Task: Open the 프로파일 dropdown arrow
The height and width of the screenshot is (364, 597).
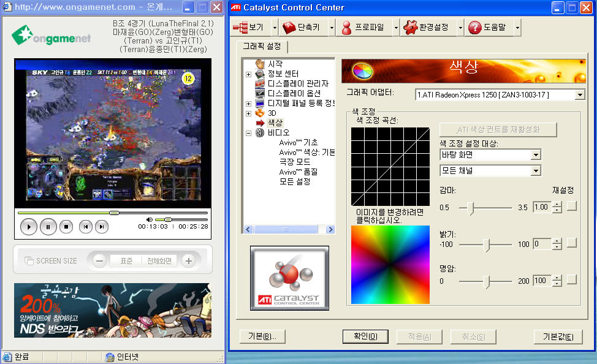Action: (396, 28)
